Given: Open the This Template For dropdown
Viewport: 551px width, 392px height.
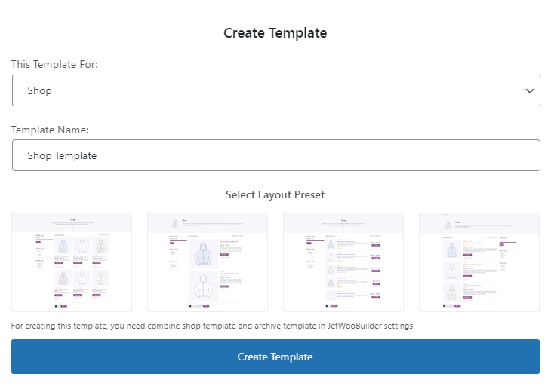Looking at the screenshot, I should [275, 90].
